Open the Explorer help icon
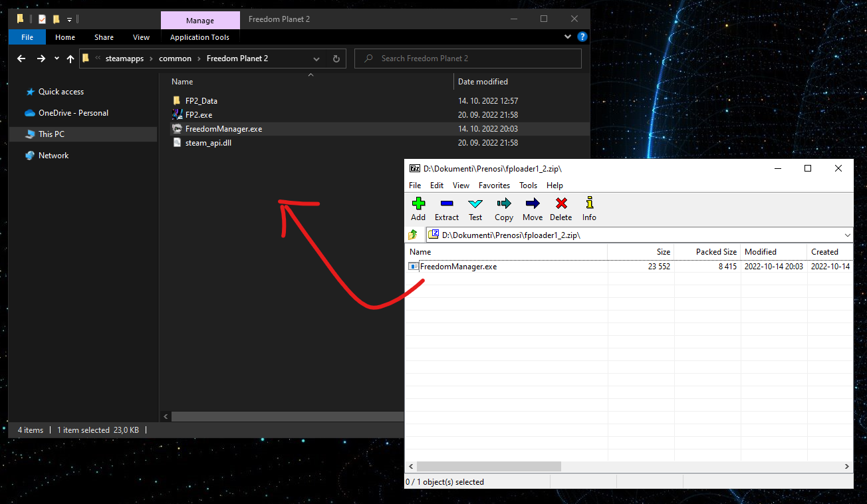This screenshot has height=504, width=867. pos(582,37)
